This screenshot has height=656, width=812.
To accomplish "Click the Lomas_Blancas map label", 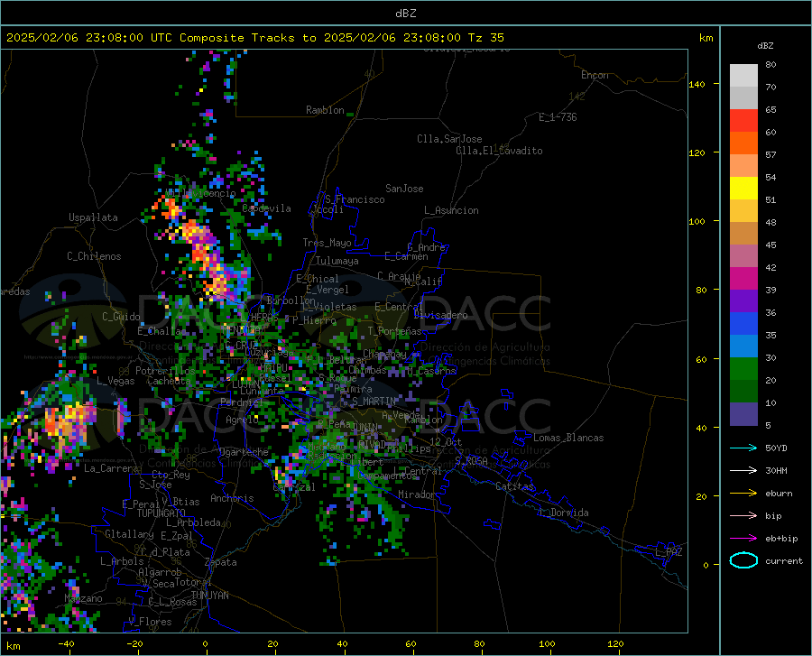I will point(568,438).
